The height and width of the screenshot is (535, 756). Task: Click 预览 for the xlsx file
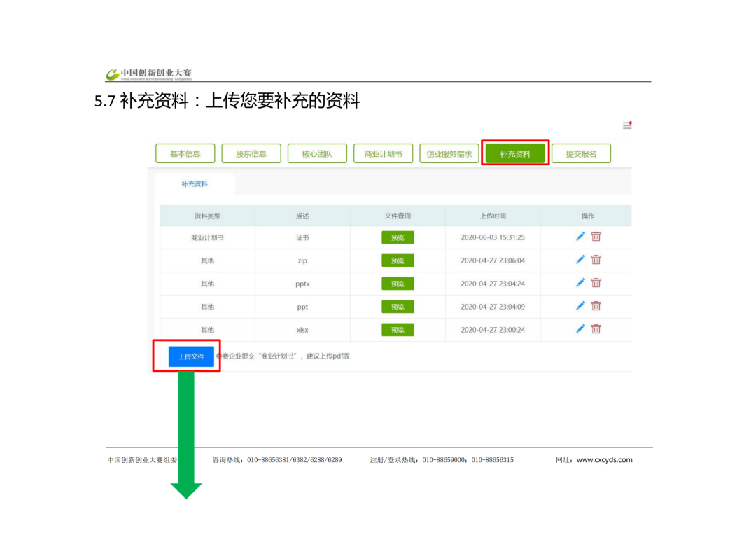(x=398, y=330)
